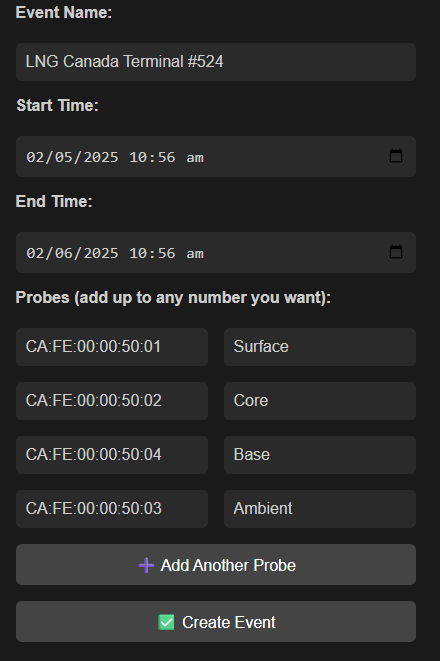The width and height of the screenshot is (440, 661).
Task: Select the minutes in End Time
Action: (166, 253)
